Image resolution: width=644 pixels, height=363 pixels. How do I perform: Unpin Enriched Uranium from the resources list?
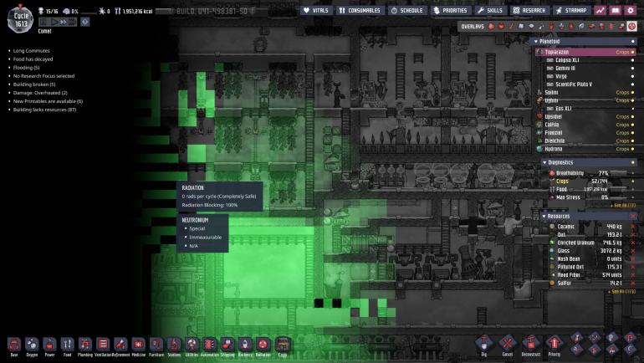pyautogui.click(x=633, y=243)
